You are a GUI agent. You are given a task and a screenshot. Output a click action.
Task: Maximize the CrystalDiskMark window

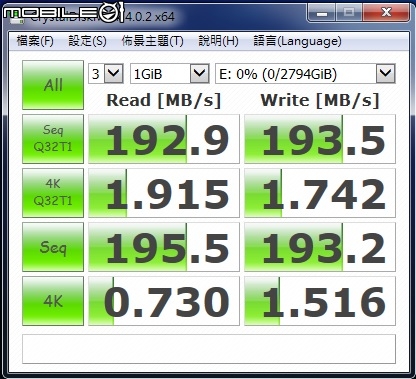[349, 13]
